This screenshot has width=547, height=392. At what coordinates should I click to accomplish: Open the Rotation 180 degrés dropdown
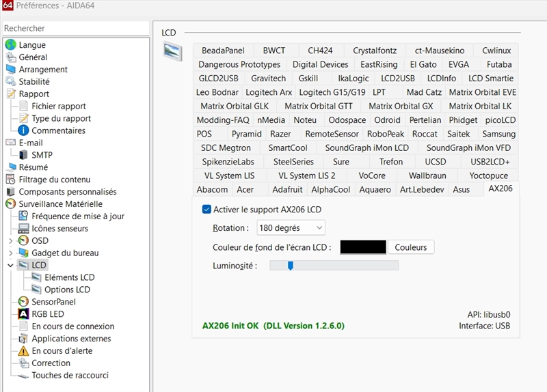(291, 228)
